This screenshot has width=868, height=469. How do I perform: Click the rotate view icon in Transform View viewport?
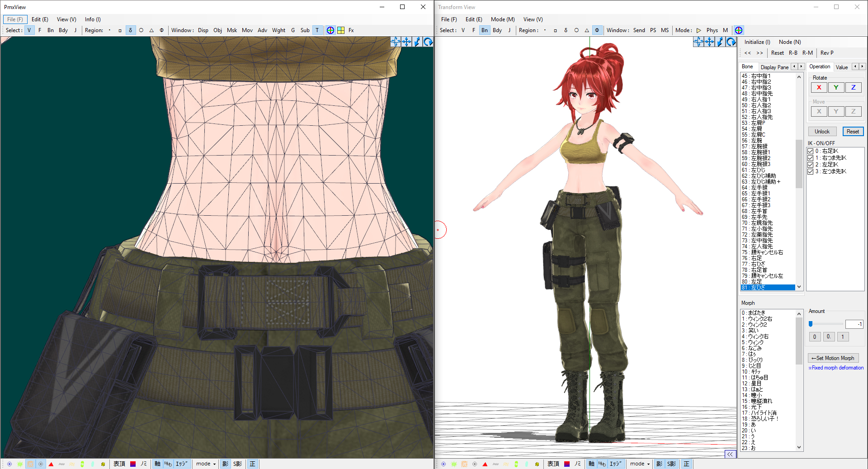point(731,42)
